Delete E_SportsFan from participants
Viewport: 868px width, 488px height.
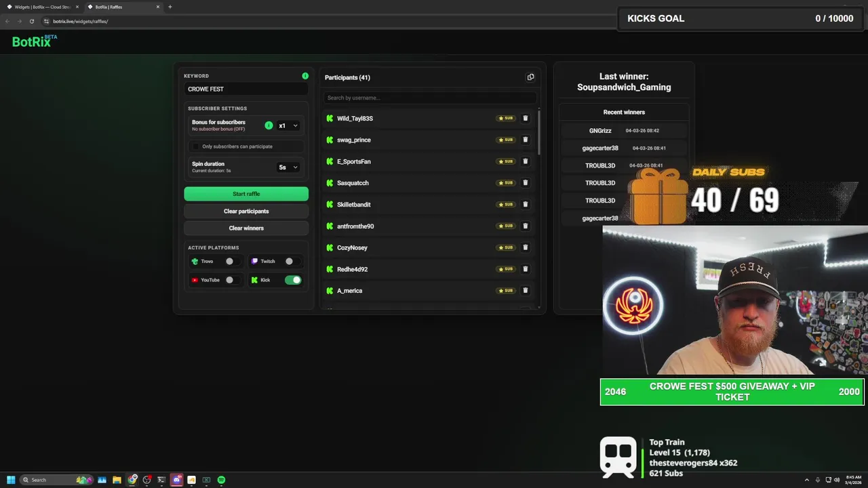(x=525, y=161)
